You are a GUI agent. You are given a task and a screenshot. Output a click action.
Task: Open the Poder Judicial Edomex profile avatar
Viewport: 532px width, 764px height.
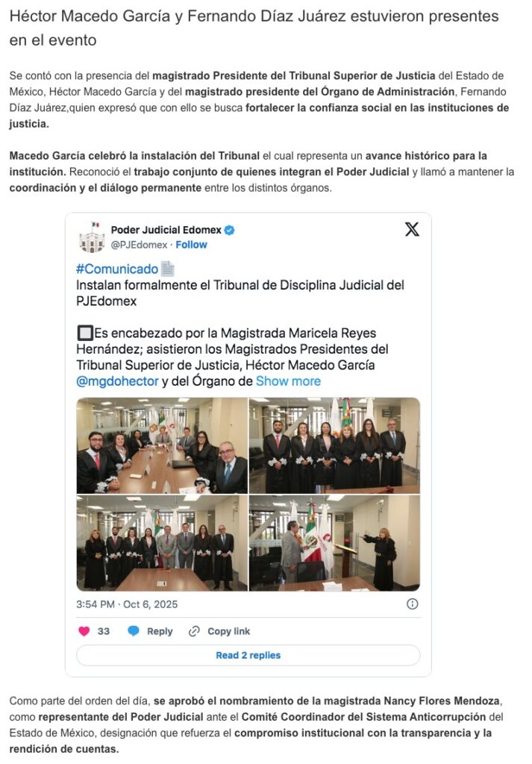point(92,237)
